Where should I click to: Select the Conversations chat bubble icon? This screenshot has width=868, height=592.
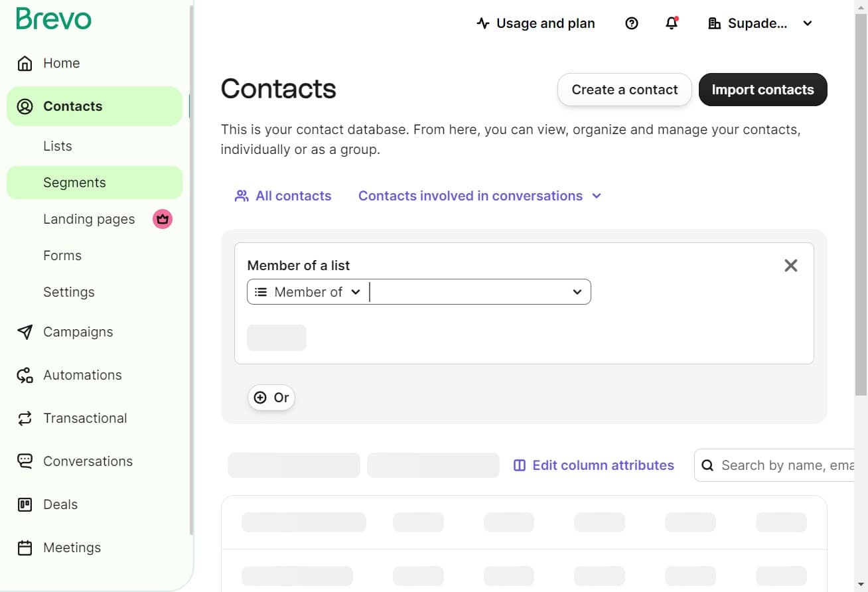(x=25, y=461)
